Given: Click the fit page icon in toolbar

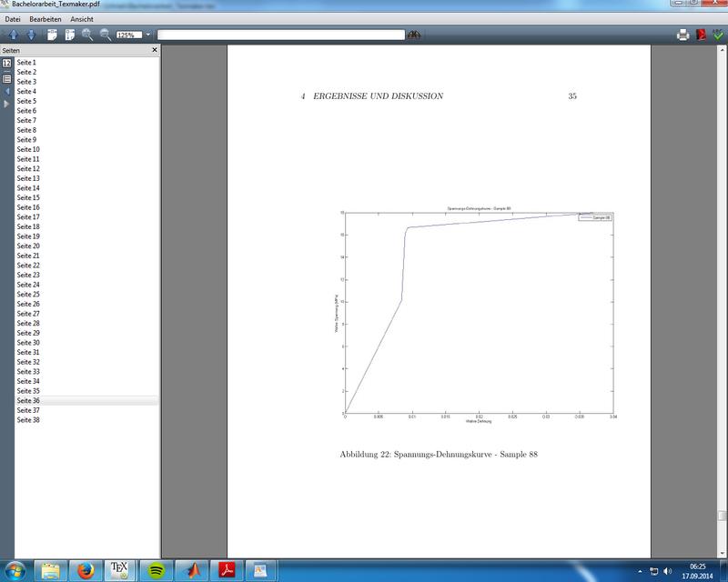Looking at the screenshot, I should [x=52, y=35].
